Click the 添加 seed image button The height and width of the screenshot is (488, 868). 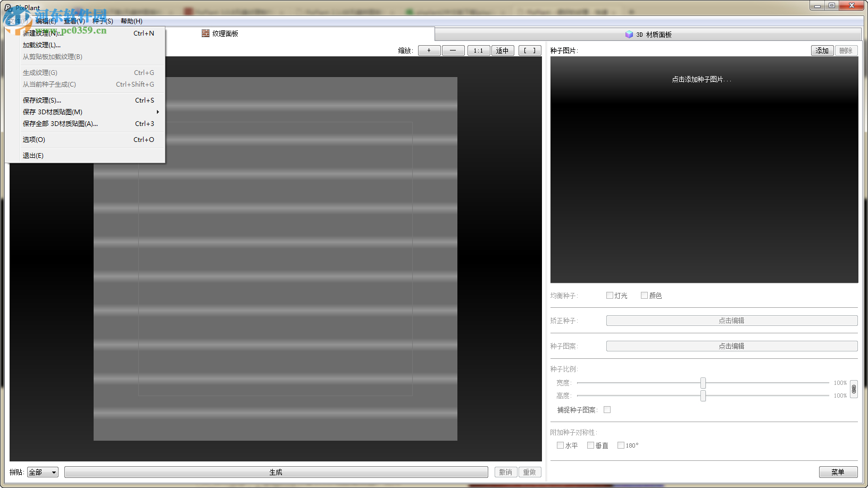822,51
